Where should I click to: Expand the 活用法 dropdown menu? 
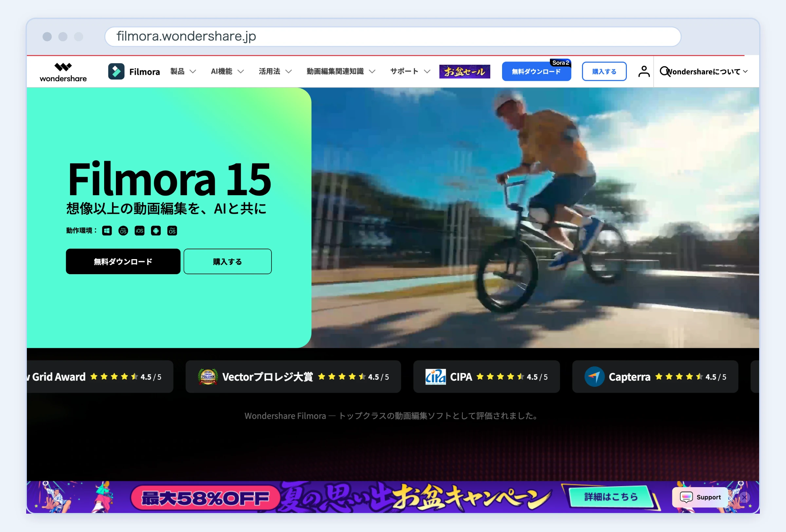click(x=275, y=71)
